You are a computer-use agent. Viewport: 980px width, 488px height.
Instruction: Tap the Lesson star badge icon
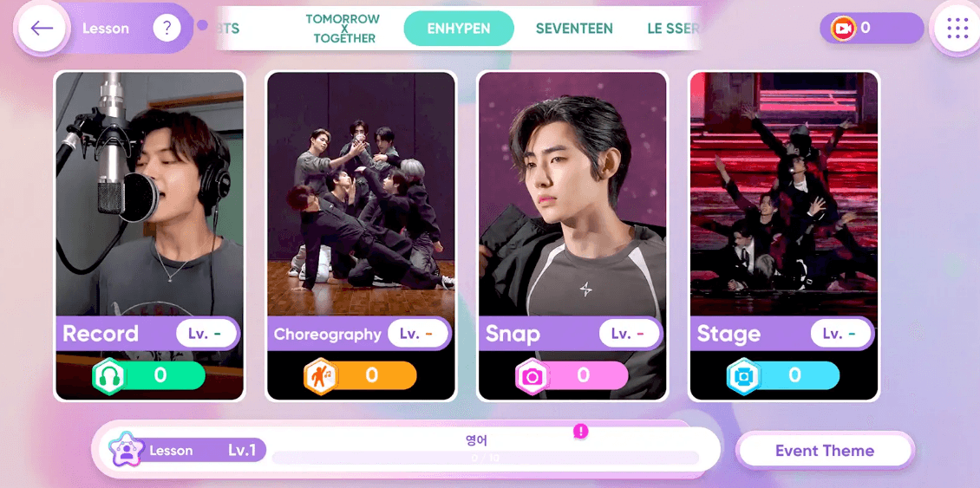(x=127, y=450)
